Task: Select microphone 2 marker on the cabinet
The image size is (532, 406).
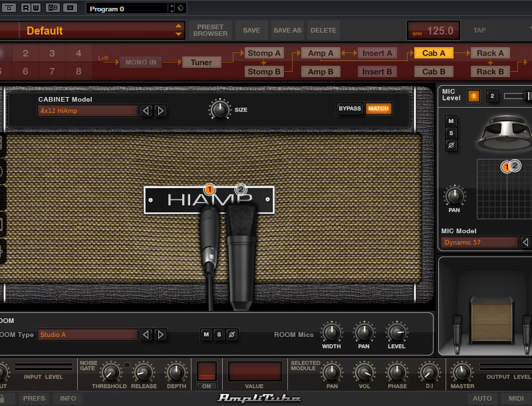Action: coord(241,189)
